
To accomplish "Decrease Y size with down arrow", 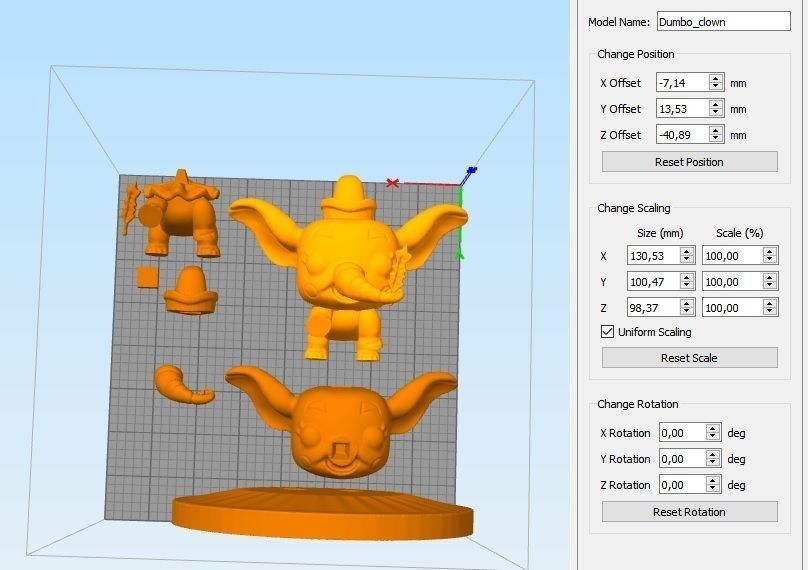I will tap(687, 286).
